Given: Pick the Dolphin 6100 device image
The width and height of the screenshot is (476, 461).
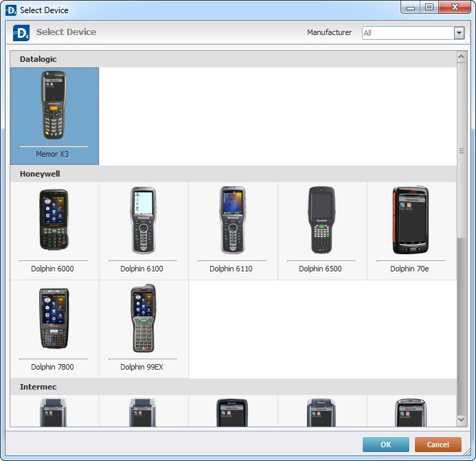Looking at the screenshot, I should click(x=144, y=220).
